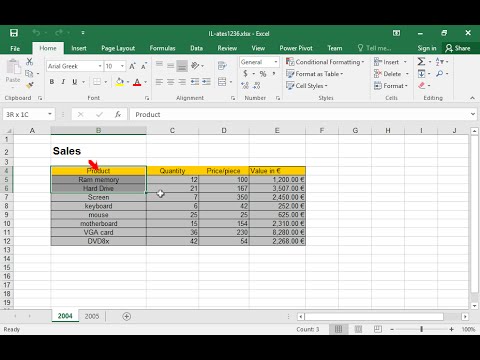This screenshot has height=360, width=480.
Task: Click the Fill down arrow icon
Action: pos(421,74)
